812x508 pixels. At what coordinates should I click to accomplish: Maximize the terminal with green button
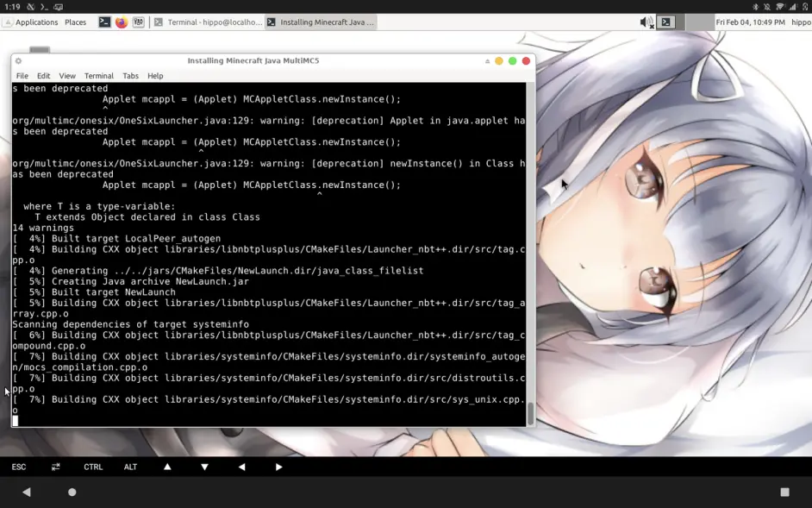tap(513, 60)
